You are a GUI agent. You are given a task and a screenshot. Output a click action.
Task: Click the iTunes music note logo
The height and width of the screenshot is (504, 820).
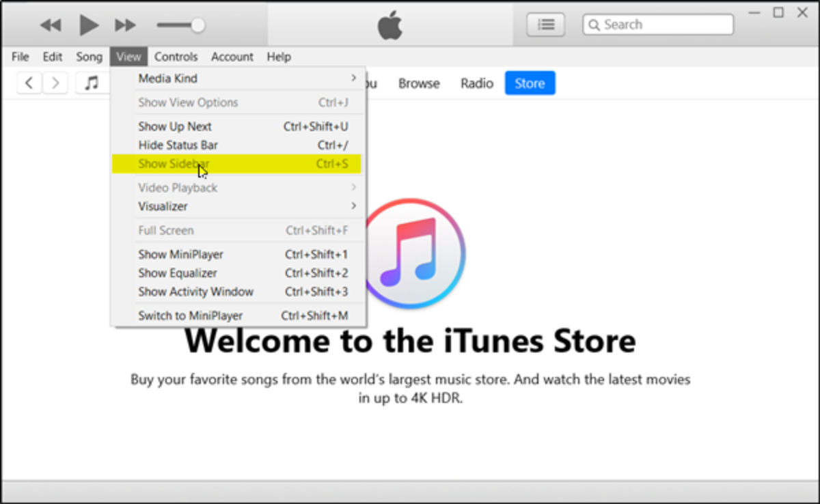[x=412, y=253]
